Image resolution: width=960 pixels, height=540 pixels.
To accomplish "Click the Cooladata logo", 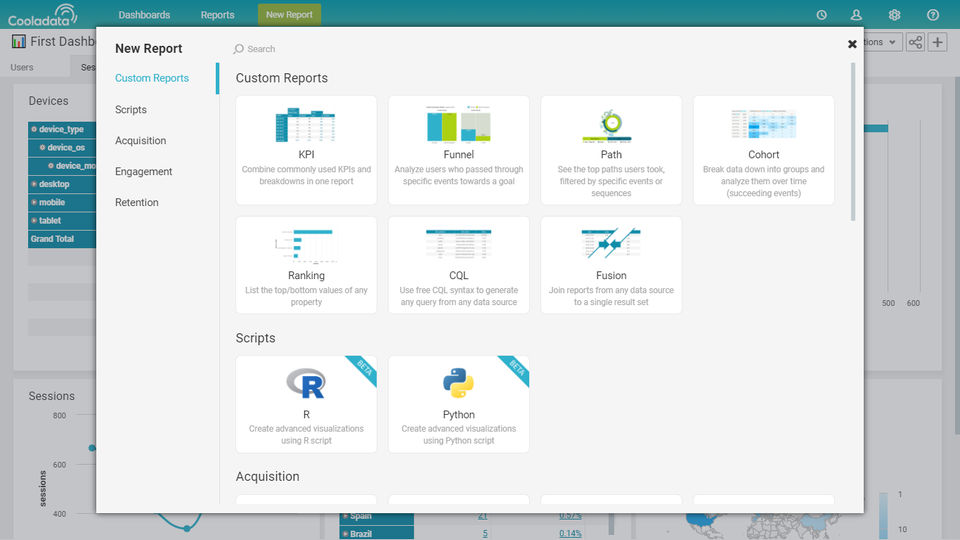I will pyautogui.click(x=43, y=15).
